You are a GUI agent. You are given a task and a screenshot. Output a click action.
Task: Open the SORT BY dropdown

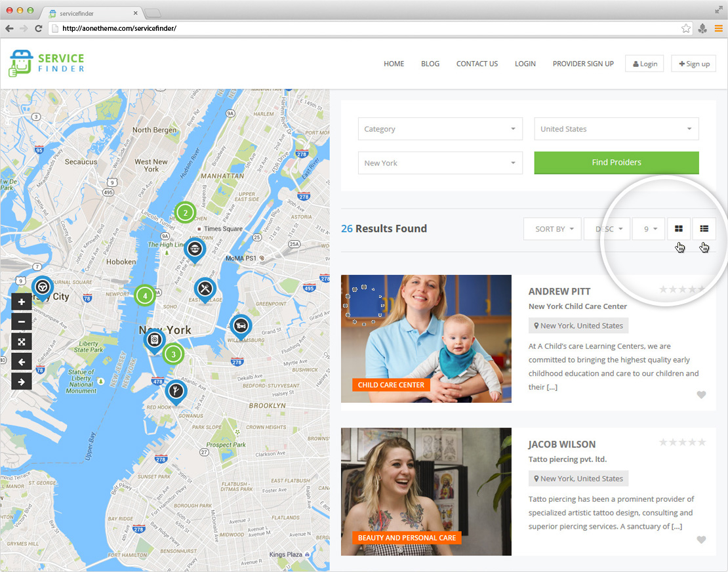pos(552,229)
